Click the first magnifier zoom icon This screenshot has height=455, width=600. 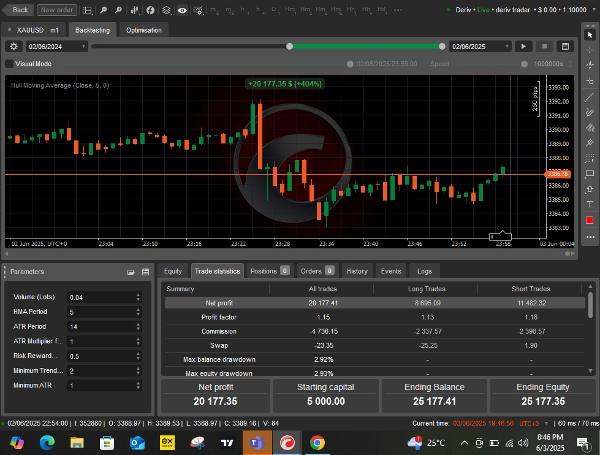(x=103, y=10)
